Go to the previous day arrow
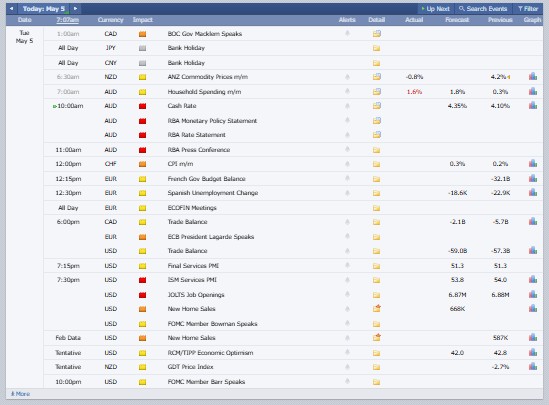This screenshot has width=549, height=405. (x=12, y=8)
